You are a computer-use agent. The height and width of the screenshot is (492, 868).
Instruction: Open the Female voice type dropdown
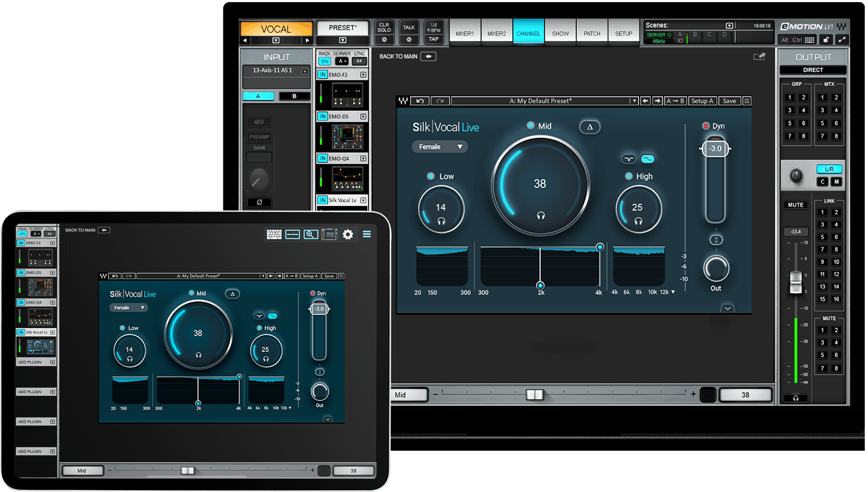[439, 147]
